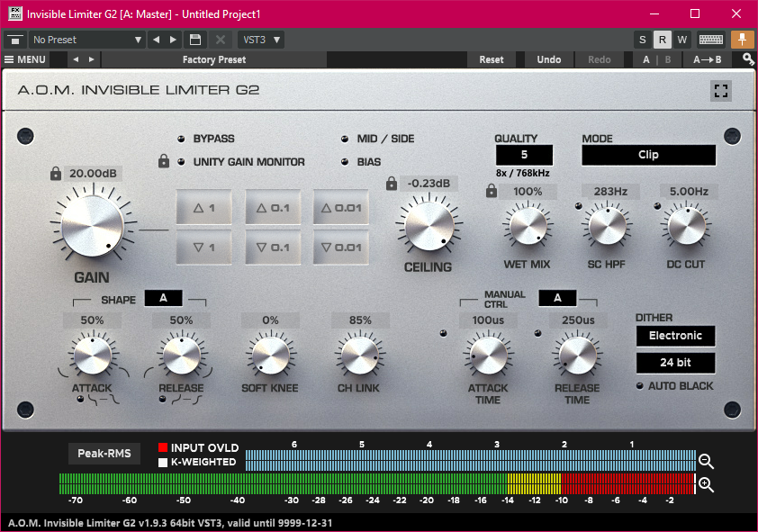The image size is (758, 532).
Task: Open the MENU hamburger menu
Action: [25, 59]
